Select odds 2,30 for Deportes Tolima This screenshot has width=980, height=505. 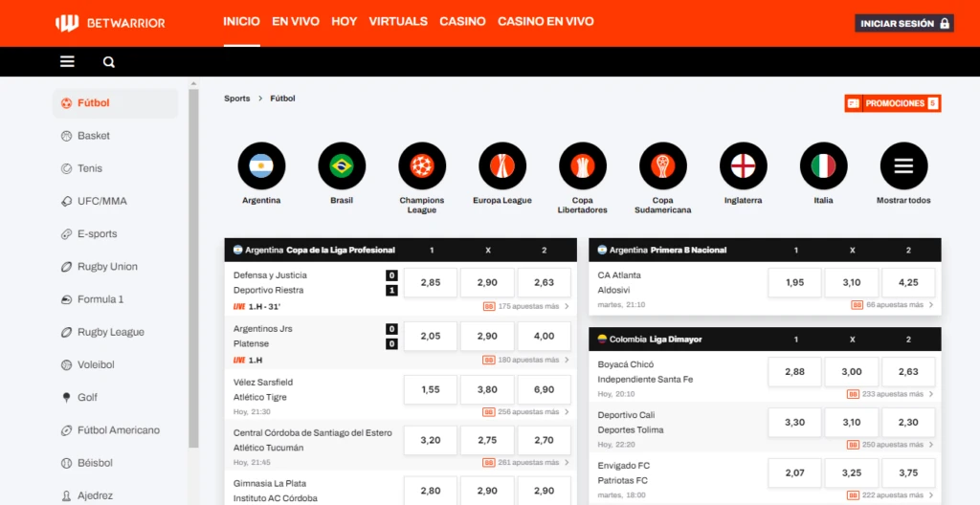(x=908, y=423)
